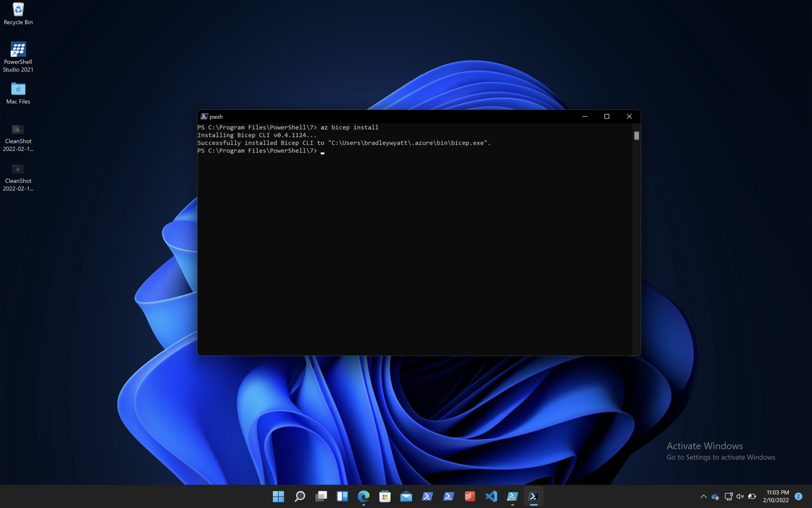This screenshot has height=508, width=812.
Task: Close the pwsh terminal window
Action: [x=629, y=116]
